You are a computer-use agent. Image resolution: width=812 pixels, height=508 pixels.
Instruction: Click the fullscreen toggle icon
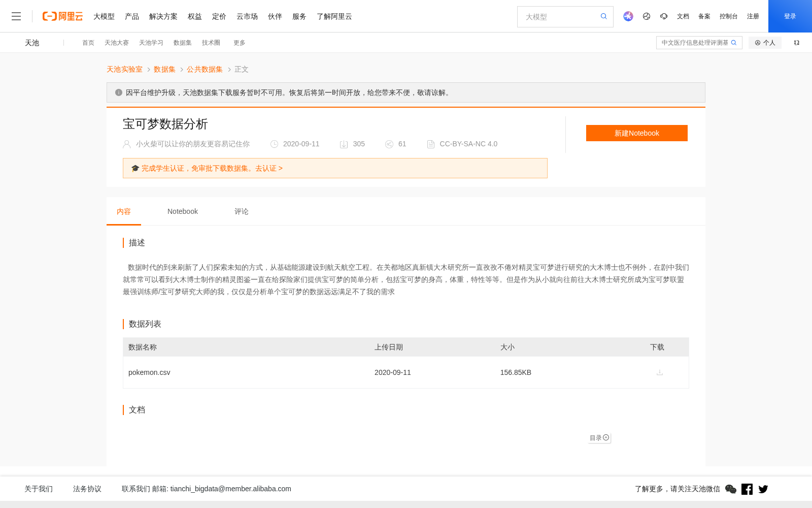point(797,43)
